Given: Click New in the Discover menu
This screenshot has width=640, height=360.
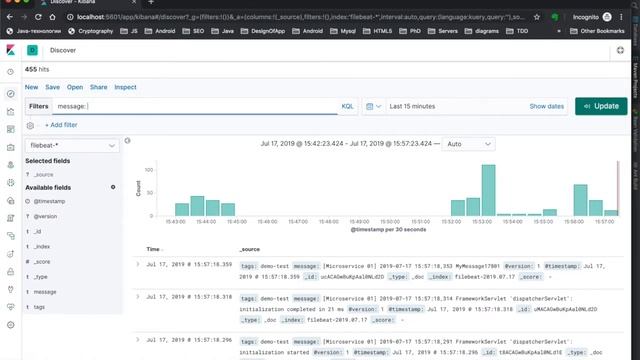Looking at the screenshot, I should tap(31, 87).
